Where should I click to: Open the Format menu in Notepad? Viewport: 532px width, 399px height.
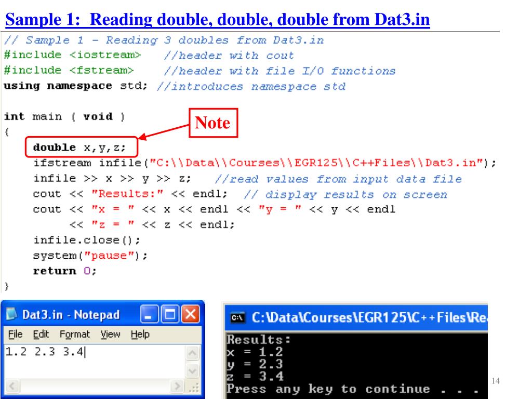click(75, 334)
